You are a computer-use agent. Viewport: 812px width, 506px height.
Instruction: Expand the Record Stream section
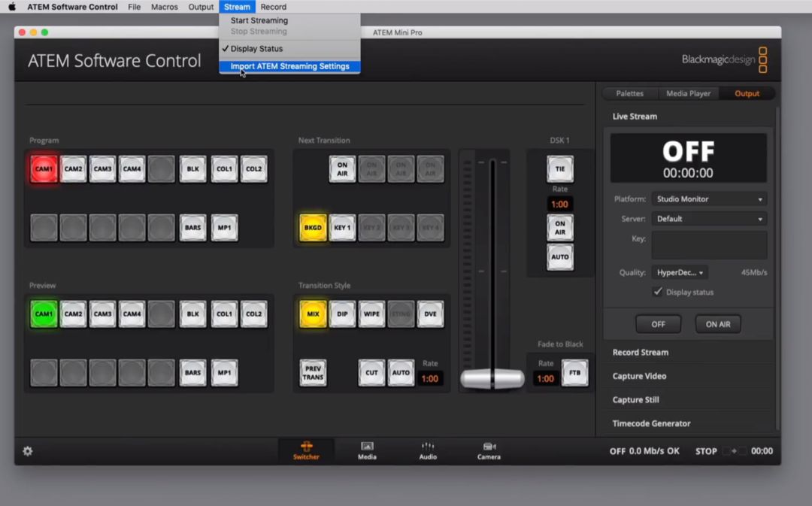coord(640,352)
